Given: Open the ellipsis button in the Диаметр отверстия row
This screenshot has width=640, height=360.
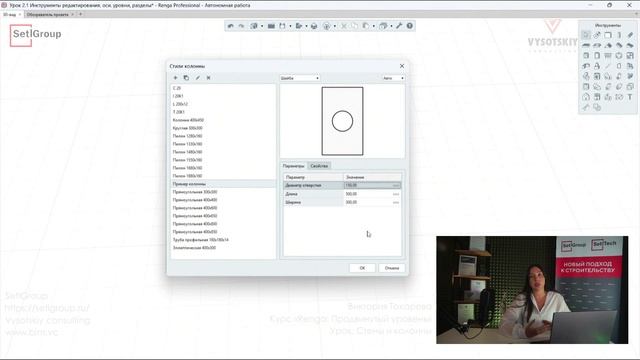Looking at the screenshot, I should pos(396,185).
